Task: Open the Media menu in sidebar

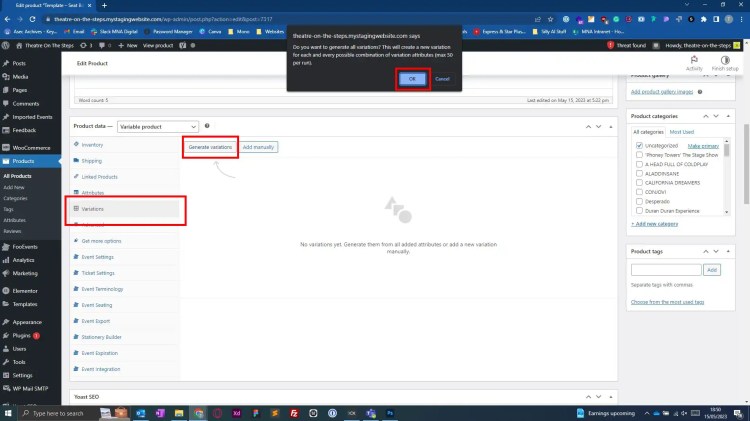Action: point(20,77)
